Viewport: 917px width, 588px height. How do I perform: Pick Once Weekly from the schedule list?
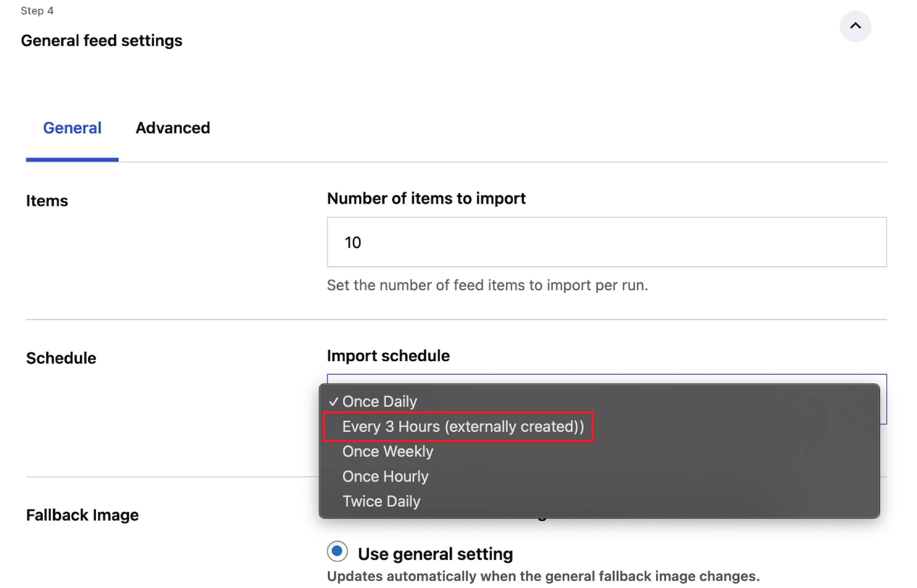[x=388, y=451]
